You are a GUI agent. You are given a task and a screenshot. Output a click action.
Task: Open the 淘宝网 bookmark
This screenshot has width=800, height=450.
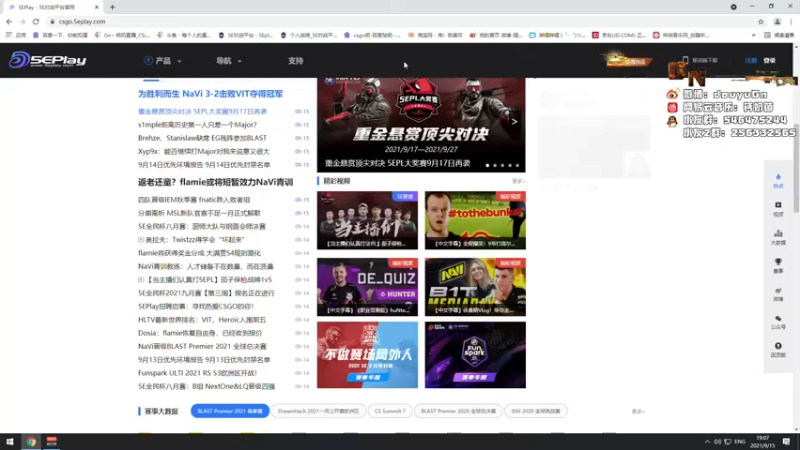435,35
